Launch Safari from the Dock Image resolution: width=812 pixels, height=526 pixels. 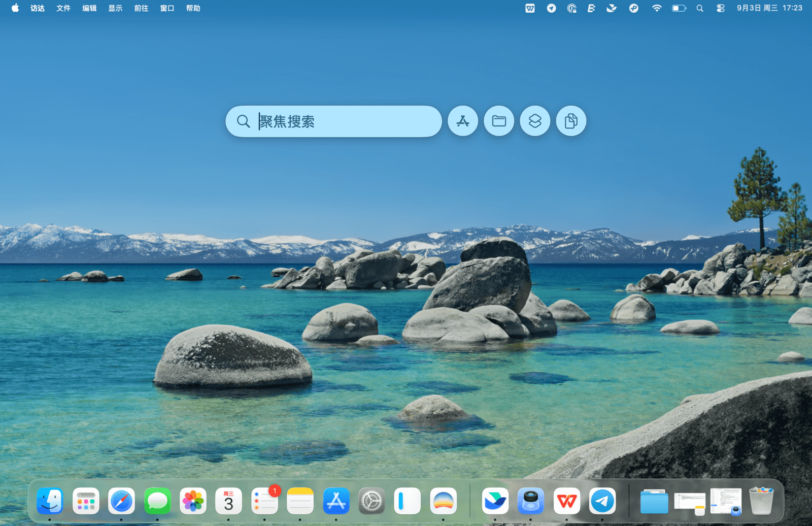coord(121,502)
